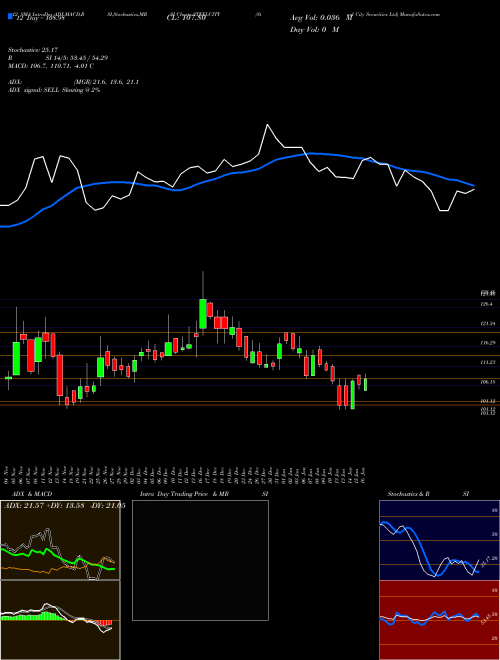Click the 121.34 price axis label
Image resolution: width=500 pixels, height=660 pixels.
[x=487, y=324]
